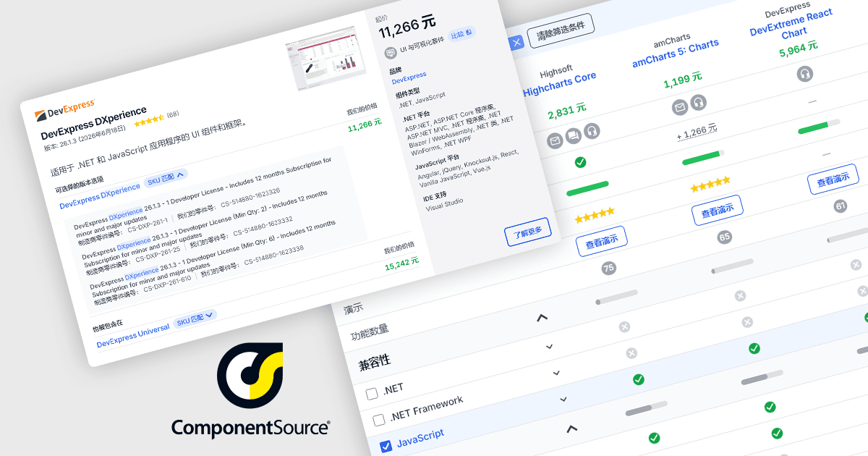Click 查看演示 under DevExtreme React Chart
Screen dimensions: 868x456
(833, 180)
